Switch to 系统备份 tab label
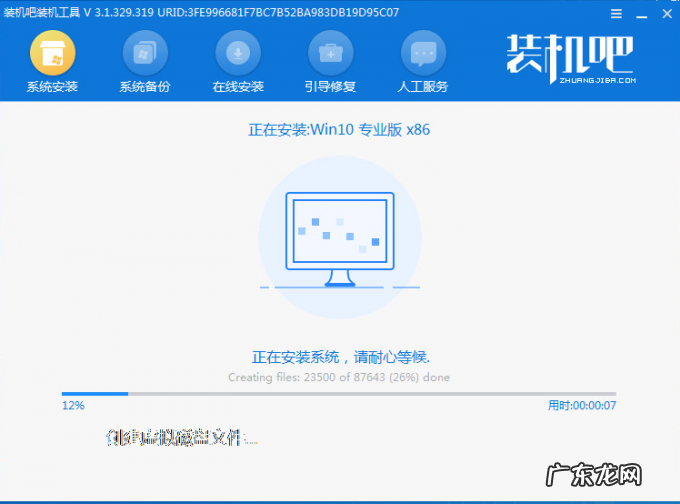The height and width of the screenshot is (504, 680). click(x=145, y=87)
